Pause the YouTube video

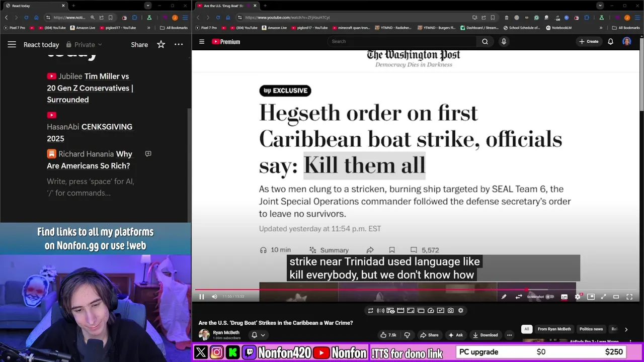coord(202,297)
